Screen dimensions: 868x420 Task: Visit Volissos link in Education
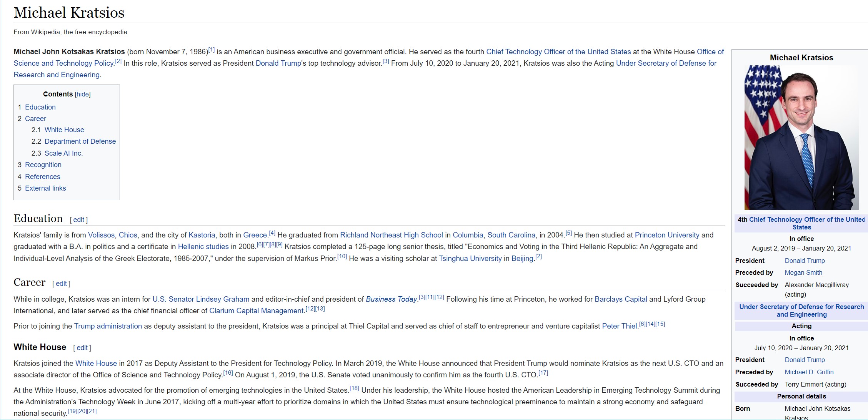coord(101,235)
